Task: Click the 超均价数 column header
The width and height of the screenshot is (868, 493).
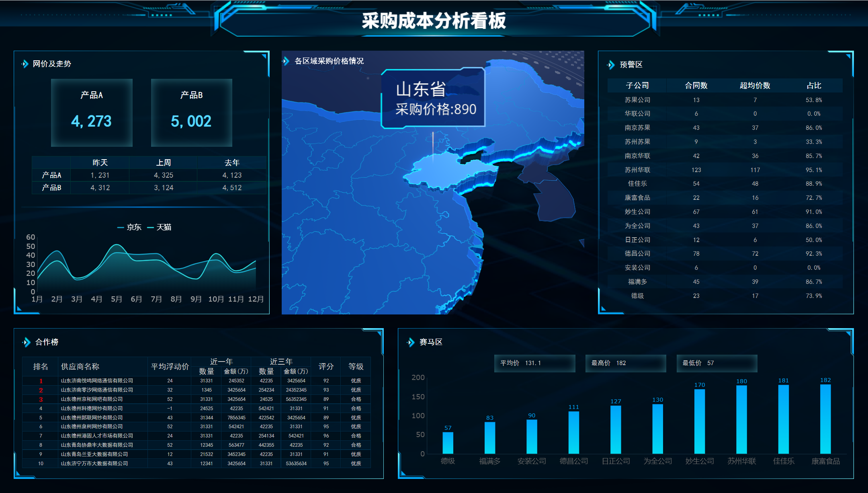Action: [x=755, y=86]
